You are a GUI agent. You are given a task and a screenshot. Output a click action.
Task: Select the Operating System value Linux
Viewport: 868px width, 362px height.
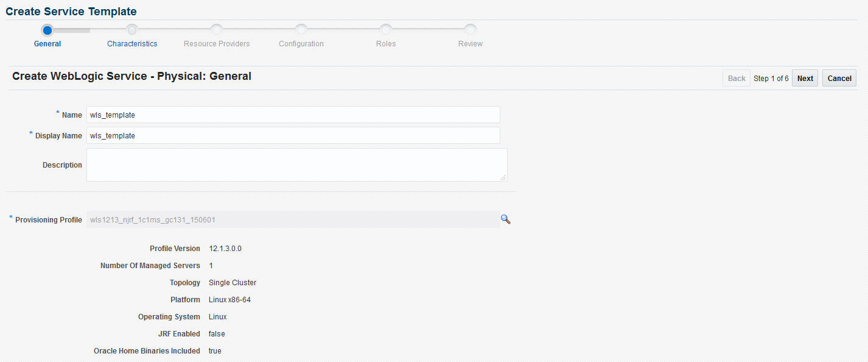tap(218, 317)
